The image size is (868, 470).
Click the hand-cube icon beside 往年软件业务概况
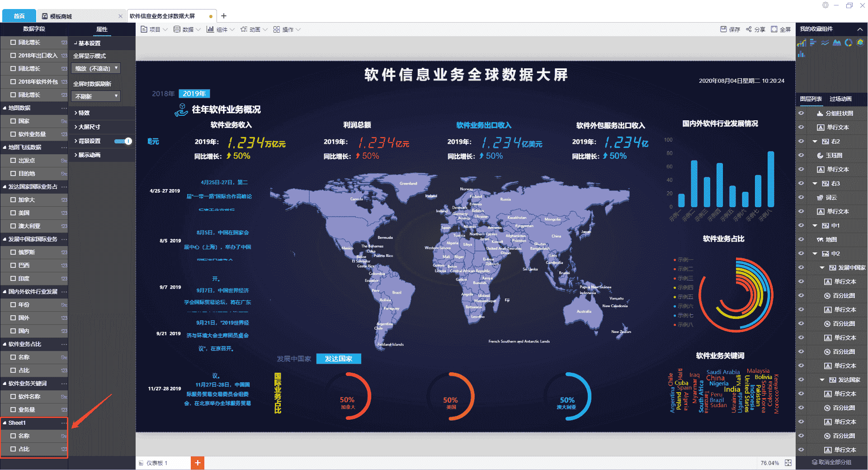181,109
